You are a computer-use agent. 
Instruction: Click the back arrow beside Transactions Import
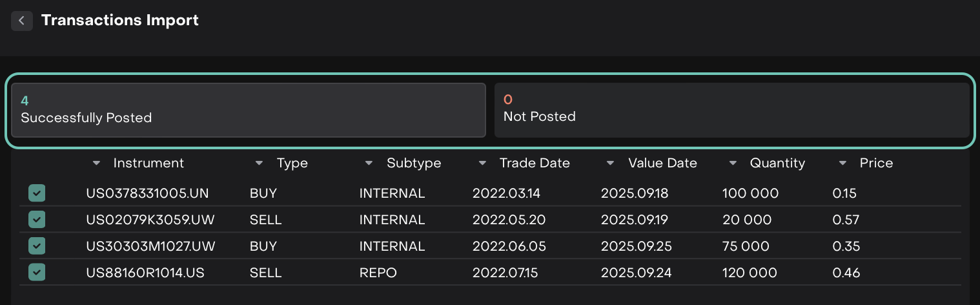pyautogui.click(x=22, y=21)
